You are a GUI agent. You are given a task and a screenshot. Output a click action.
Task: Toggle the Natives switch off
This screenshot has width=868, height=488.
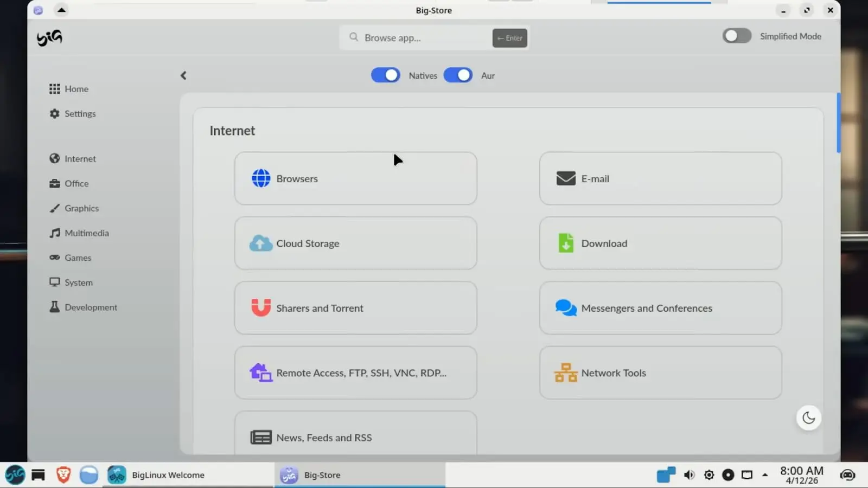pyautogui.click(x=386, y=75)
